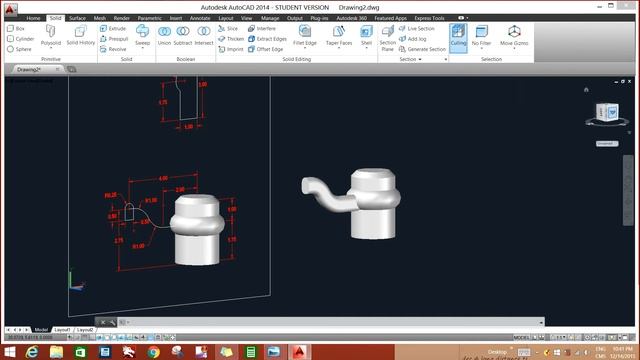Choose the Revolve tool
Image resolution: width=640 pixels, height=360 pixels.
click(x=113, y=49)
